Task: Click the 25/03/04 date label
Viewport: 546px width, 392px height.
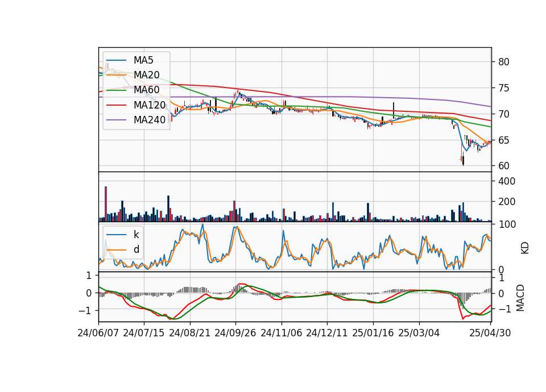Action: click(419, 333)
